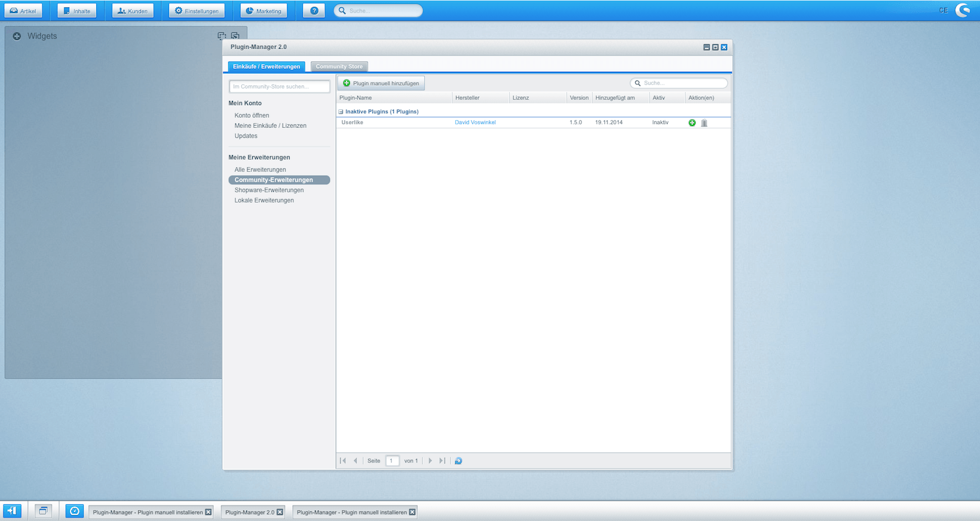980x521 pixels.
Task: Select Community-Erweiterungen in the sidebar
Action: pos(279,180)
